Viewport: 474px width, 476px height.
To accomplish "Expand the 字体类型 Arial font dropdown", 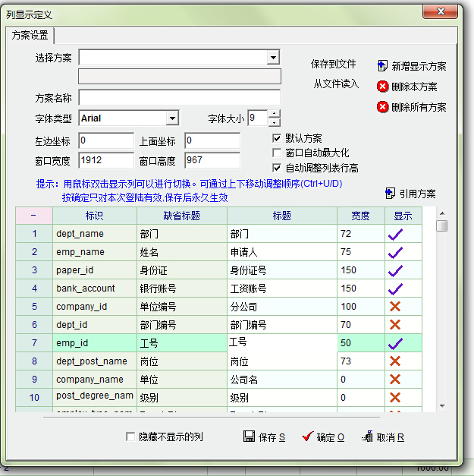I will tap(172, 118).
